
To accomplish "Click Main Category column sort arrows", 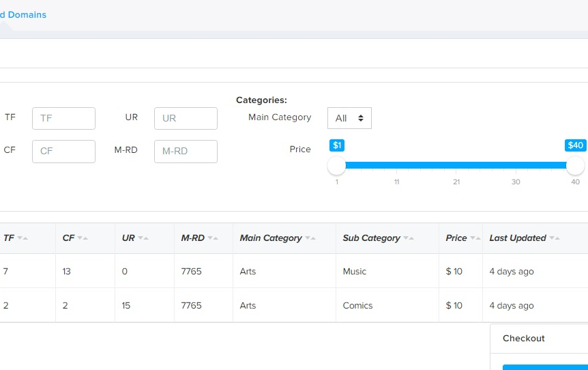I will (310, 238).
